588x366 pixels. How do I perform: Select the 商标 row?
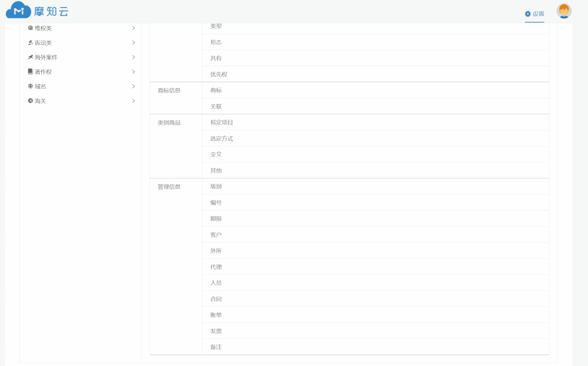pos(375,90)
